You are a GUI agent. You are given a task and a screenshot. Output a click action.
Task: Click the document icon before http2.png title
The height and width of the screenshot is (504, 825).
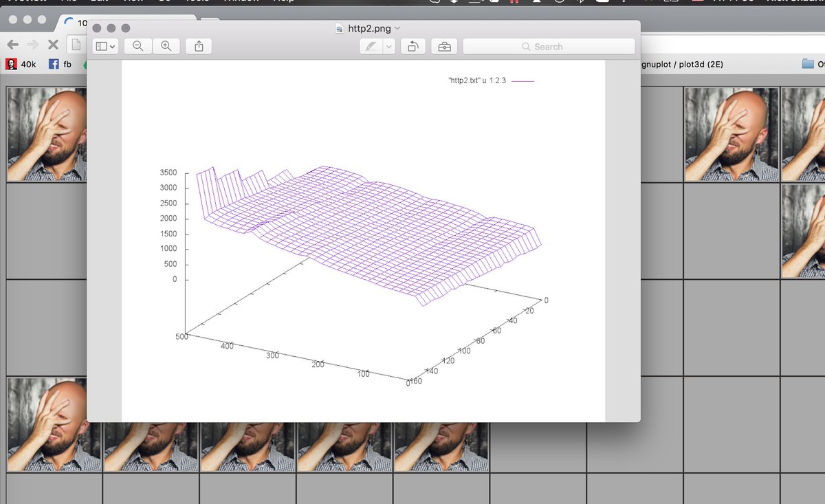(x=339, y=28)
